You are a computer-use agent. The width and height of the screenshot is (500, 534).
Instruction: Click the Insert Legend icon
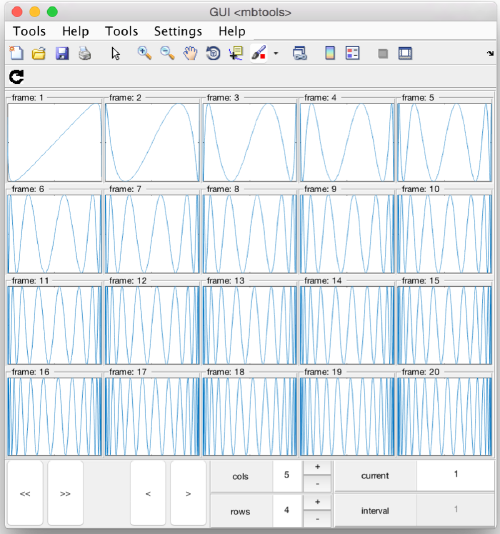click(x=352, y=53)
